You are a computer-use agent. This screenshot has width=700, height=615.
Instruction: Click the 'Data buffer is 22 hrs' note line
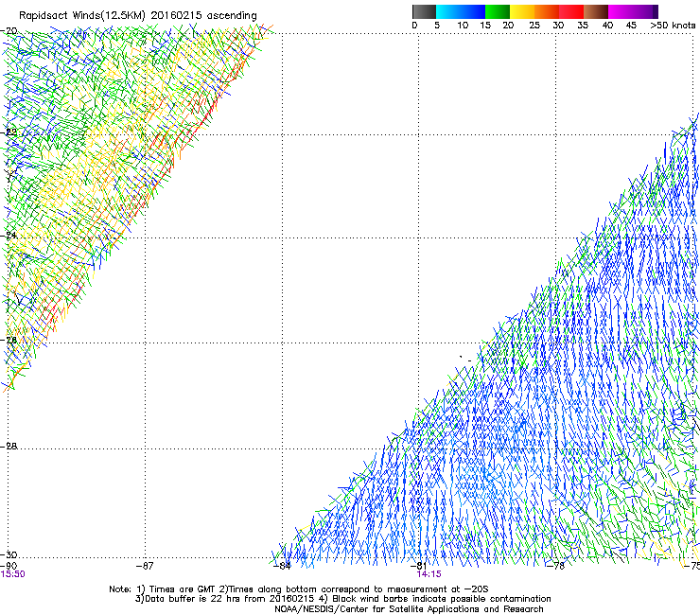coord(342,599)
